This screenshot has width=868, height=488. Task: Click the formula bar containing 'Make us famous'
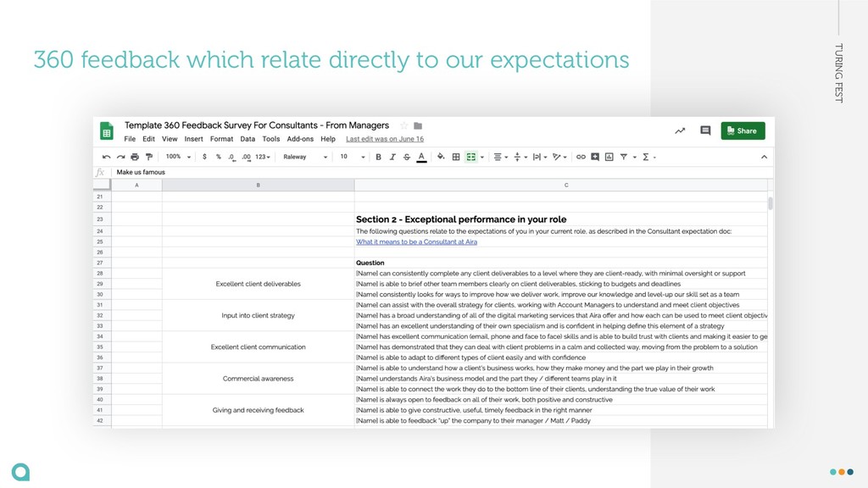pyautogui.click(x=441, y=172)
